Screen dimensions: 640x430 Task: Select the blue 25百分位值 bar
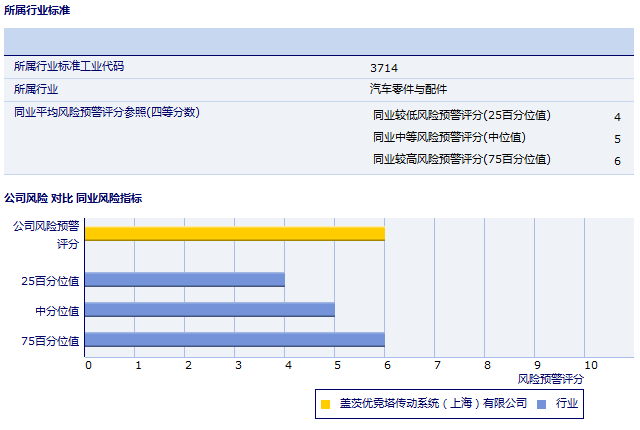pyautogui.click(x=185, y=280)
